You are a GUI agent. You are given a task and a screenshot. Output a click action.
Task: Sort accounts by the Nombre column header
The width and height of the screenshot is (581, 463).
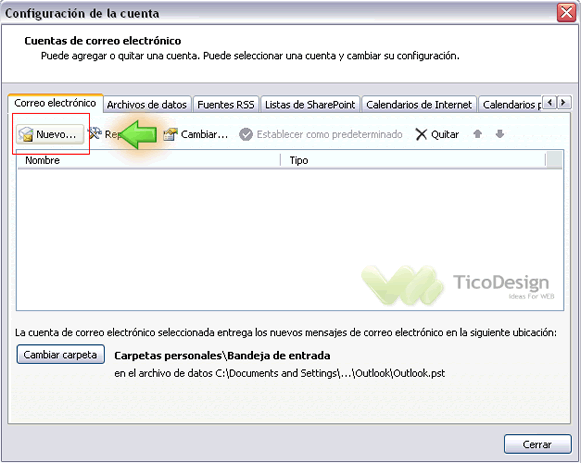(x=149, y=160)
